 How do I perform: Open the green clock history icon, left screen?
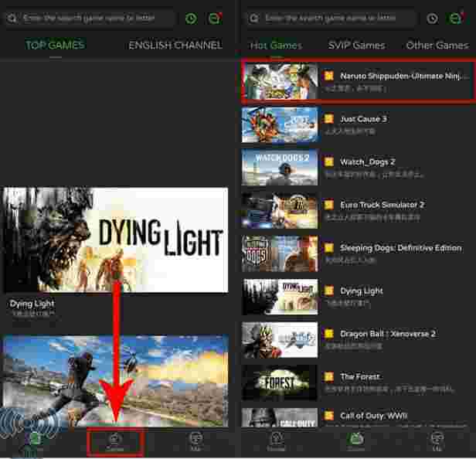click(x=192, y=19)
